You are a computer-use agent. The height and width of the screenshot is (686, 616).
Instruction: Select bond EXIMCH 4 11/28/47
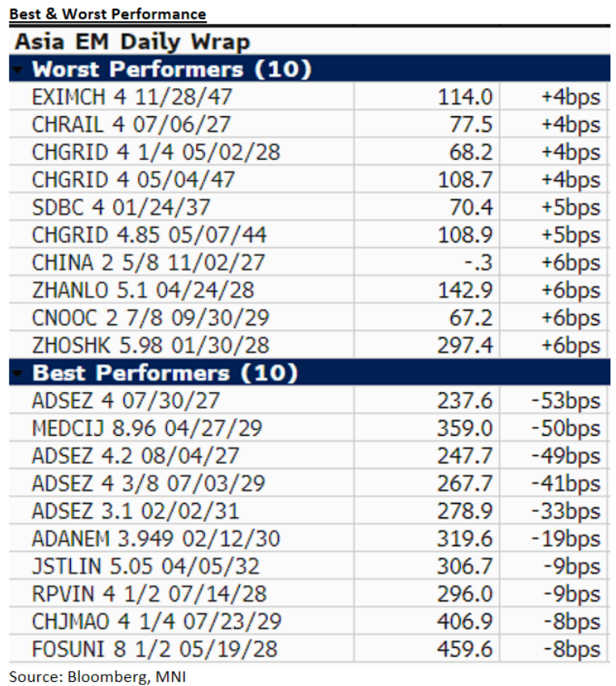pos(132,97)
